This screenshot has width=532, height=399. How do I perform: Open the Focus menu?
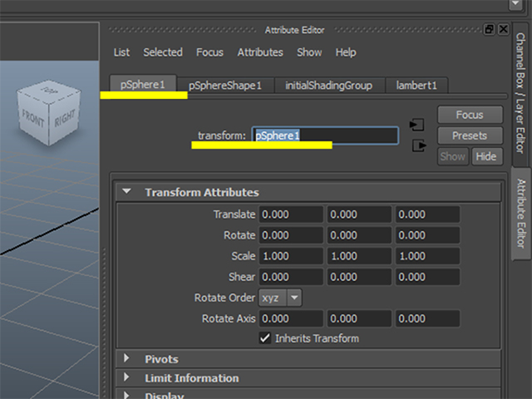click(x=209, y=52)
